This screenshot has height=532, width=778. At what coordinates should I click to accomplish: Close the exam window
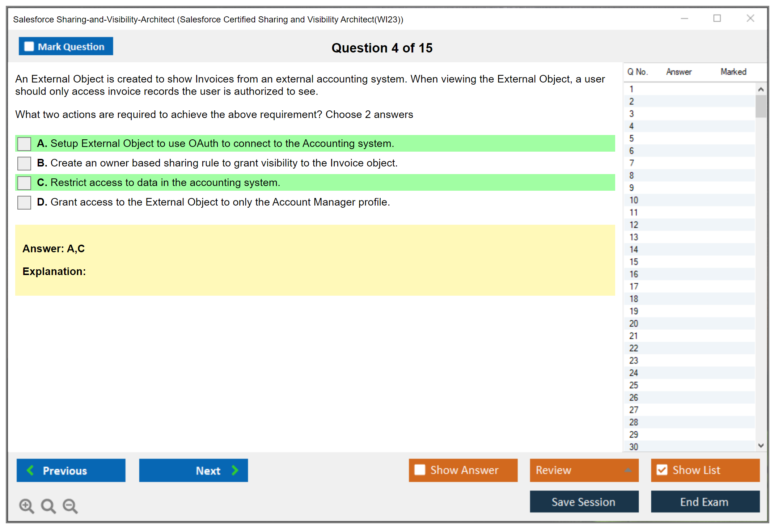[x=750, y=18]
